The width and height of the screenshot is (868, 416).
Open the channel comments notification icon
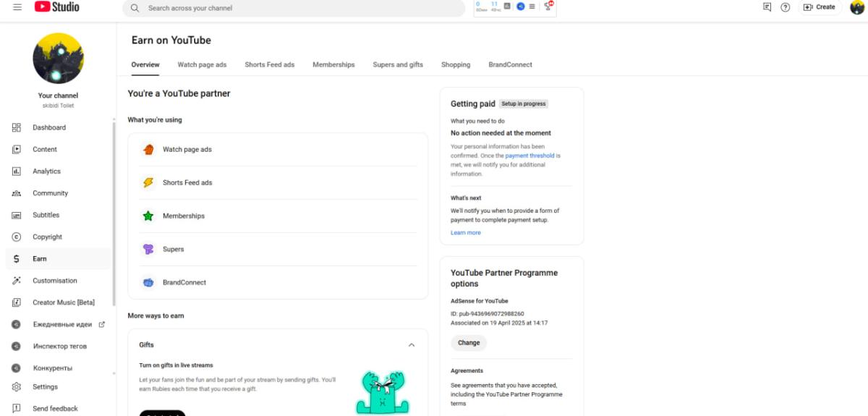pos(767,7)
